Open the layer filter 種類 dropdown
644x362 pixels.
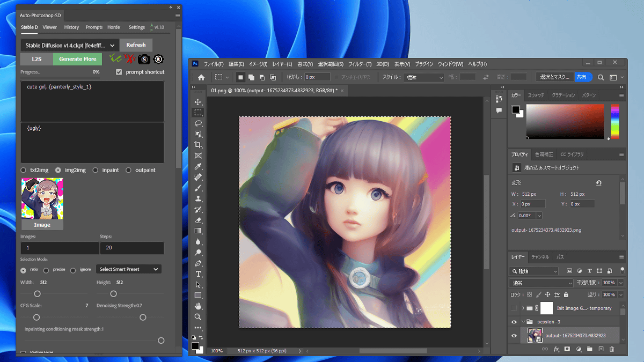click(x=535, y=271)
